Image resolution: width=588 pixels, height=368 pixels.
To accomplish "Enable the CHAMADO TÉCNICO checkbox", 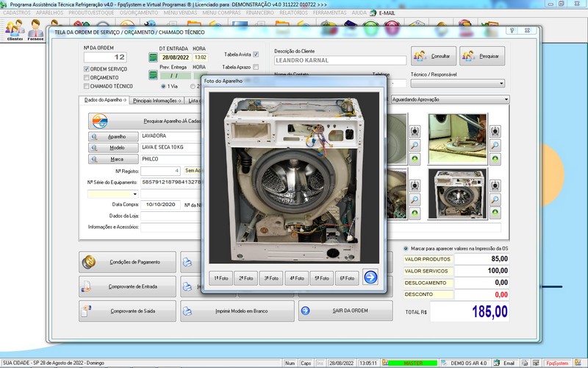I will pos(87,86).
